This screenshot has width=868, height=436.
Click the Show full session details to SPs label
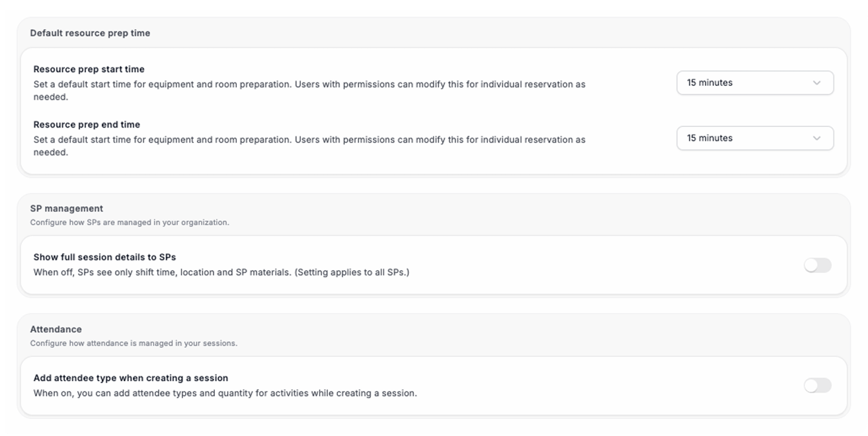pyautogui.click(x=105, y=258)
